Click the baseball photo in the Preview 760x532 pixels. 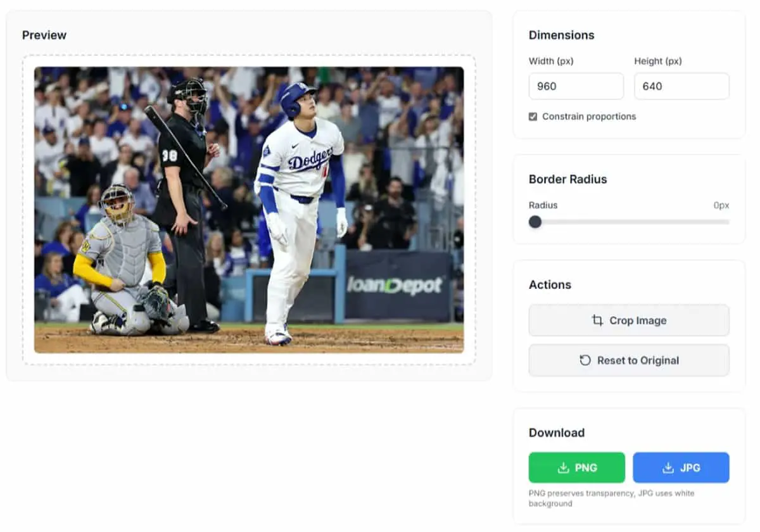click(249, 210)
